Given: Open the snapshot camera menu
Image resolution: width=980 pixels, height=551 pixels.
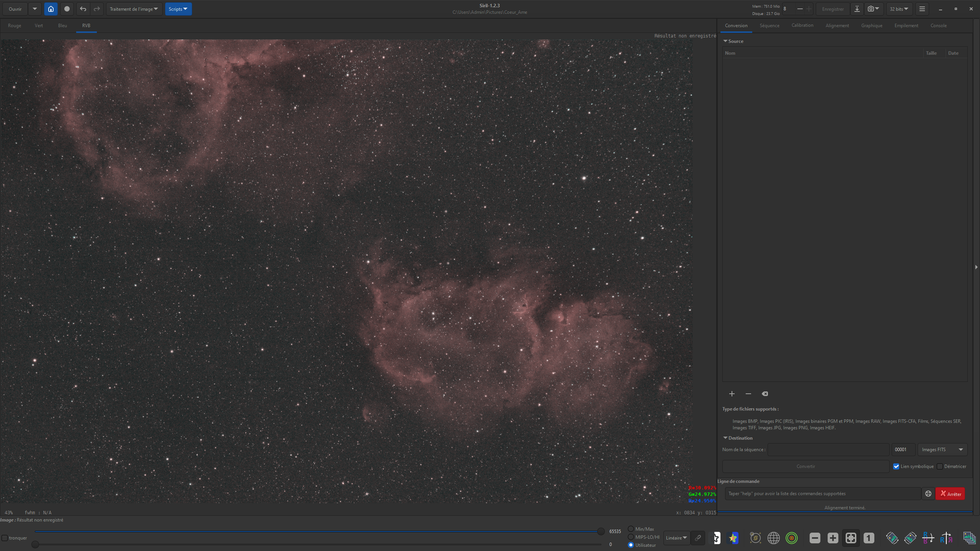Looking at the screenshot, I should pos(874,9).
